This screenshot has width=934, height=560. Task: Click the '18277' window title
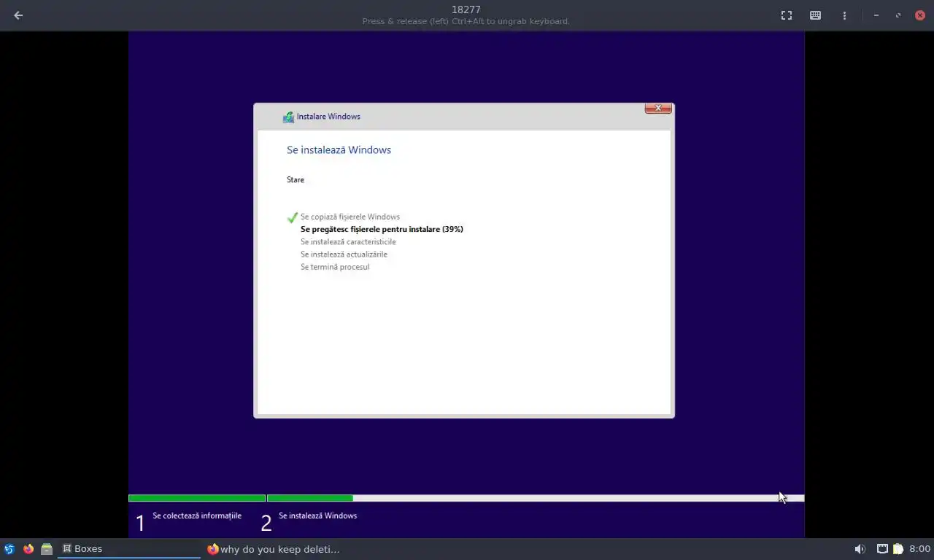(466, 9)
